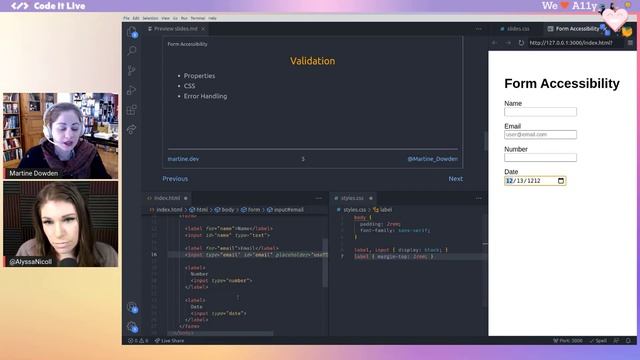Expand the html breadcrumb segment

point(199,210)
